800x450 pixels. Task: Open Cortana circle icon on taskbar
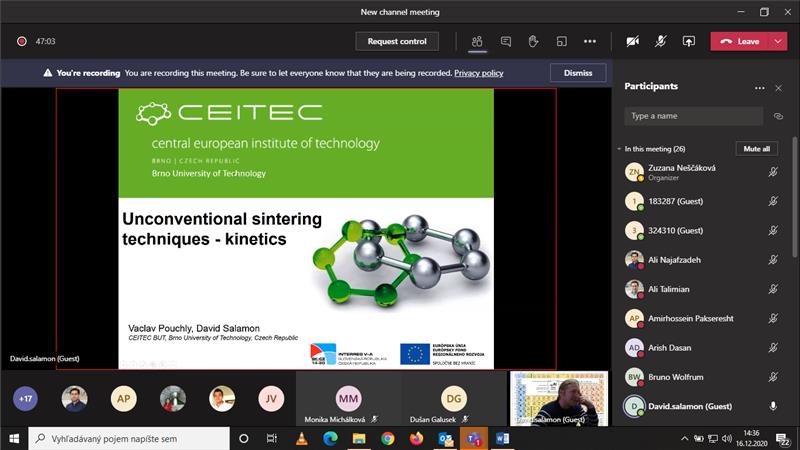point(244,438)
